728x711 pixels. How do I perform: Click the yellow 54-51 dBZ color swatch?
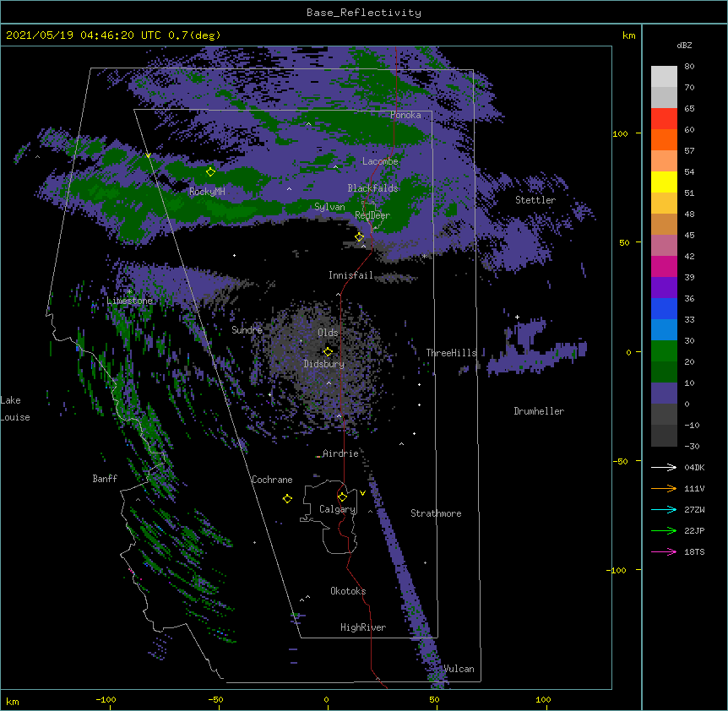664,182
